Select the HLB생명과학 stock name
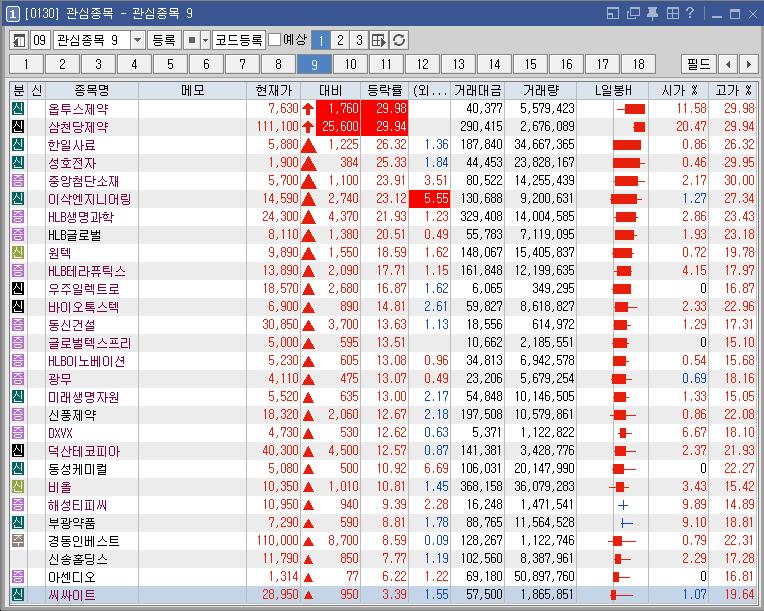Screen dimensions: 764x611 click(81, 217)
